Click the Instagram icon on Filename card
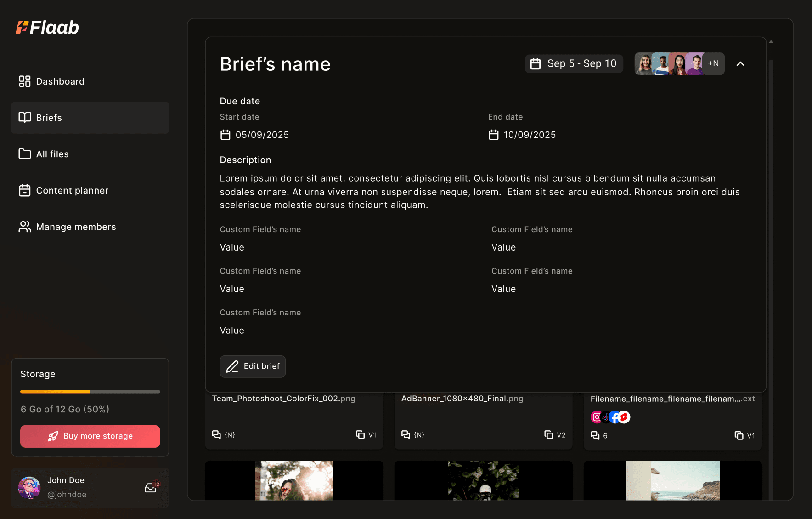The image size is (812, 519). pyautogui.click(x=597, y=417)
